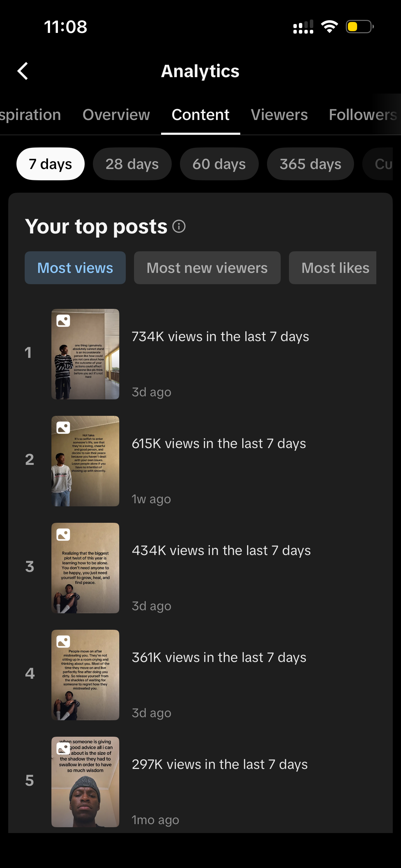The image size is (401, 868).
Task: Open the info icon beside Your top posts
Action: [x=179, y=226]
